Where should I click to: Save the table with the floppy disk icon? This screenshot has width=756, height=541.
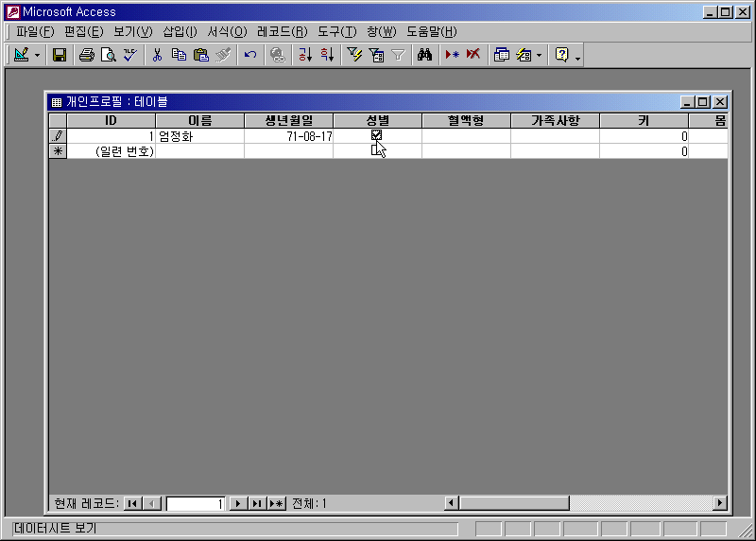pos(60,55)
